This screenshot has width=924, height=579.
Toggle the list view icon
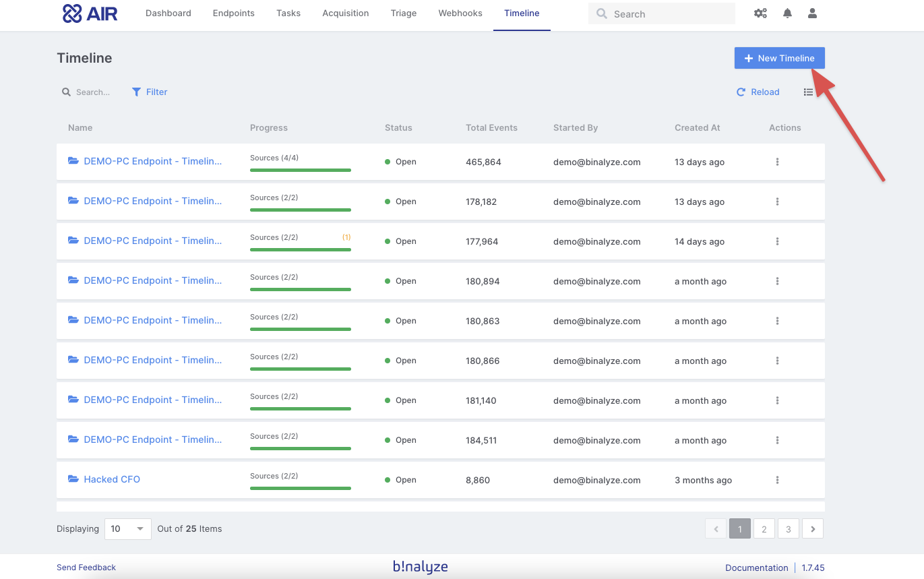click(808, 92)
